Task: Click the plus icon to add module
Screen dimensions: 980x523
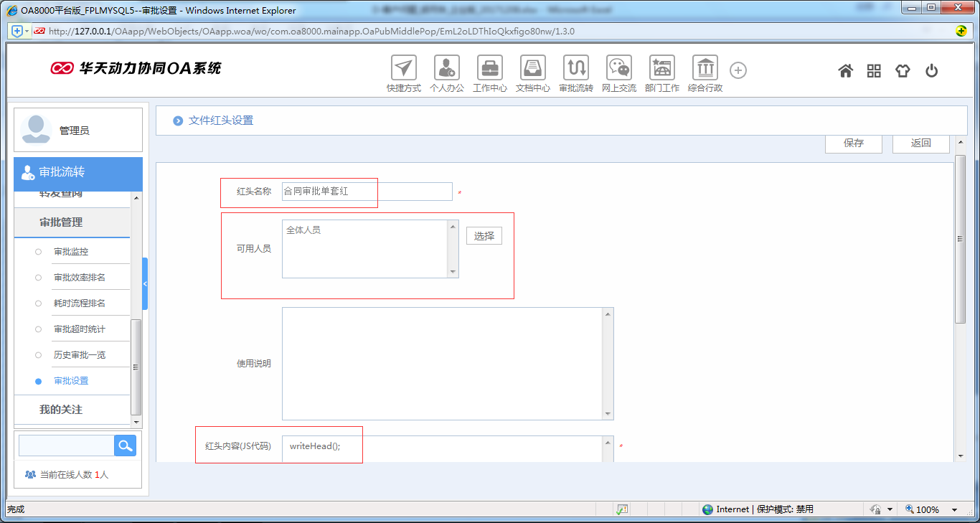Action: tap(738, 70)
